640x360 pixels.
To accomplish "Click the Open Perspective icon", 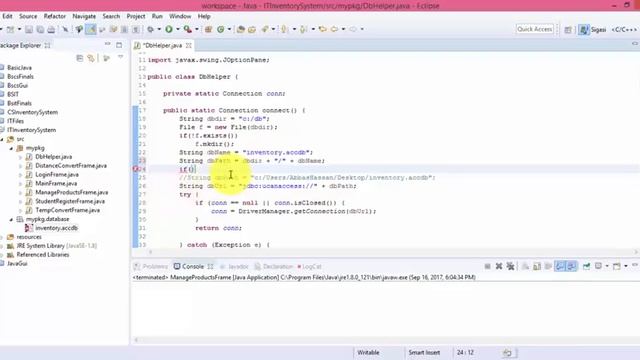I will pos(568,29).
